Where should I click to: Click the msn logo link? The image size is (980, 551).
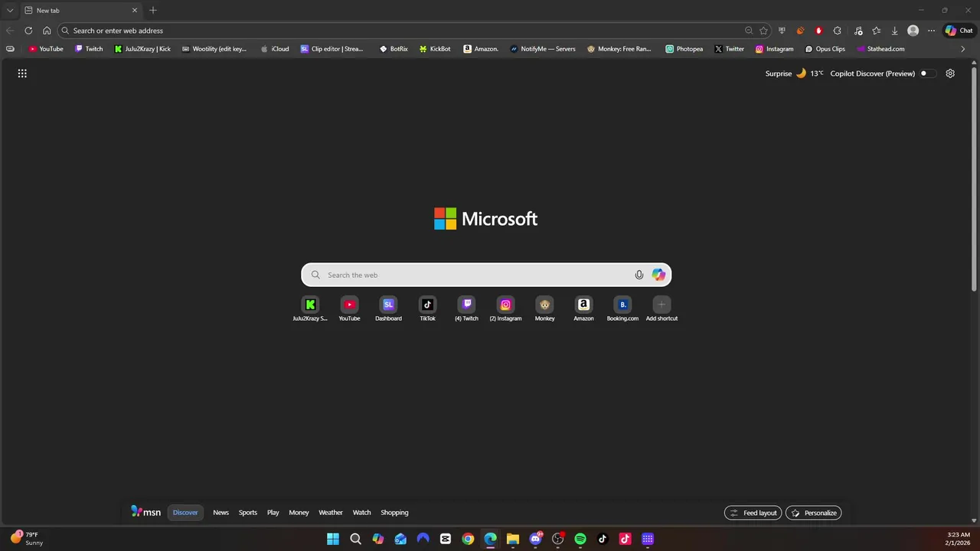[x=145, y=512]
